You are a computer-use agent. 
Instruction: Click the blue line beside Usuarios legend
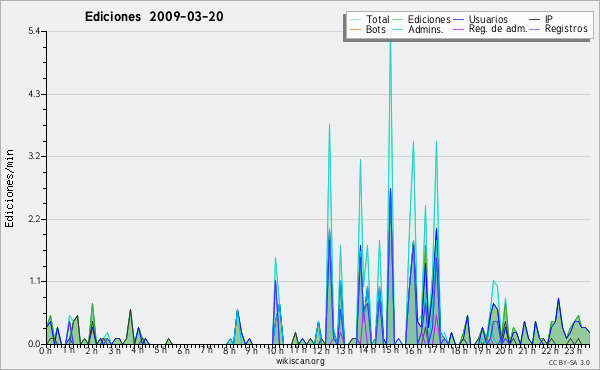click(458, 20)
